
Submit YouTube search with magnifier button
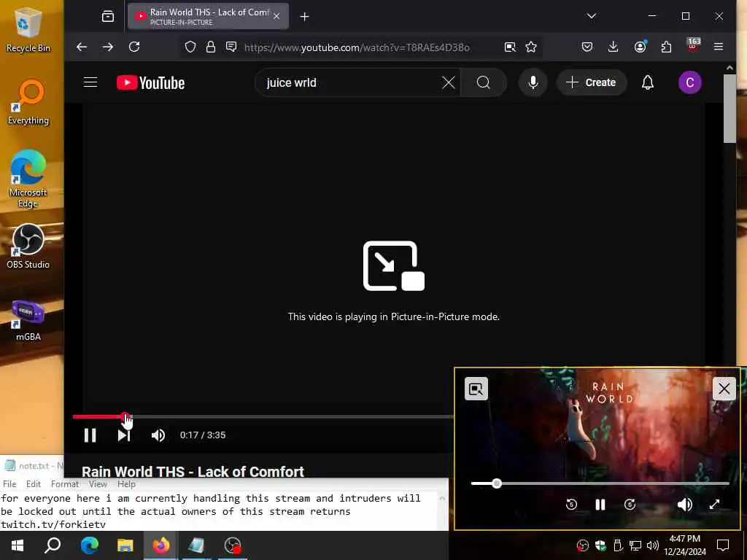(x=484, y=83)
